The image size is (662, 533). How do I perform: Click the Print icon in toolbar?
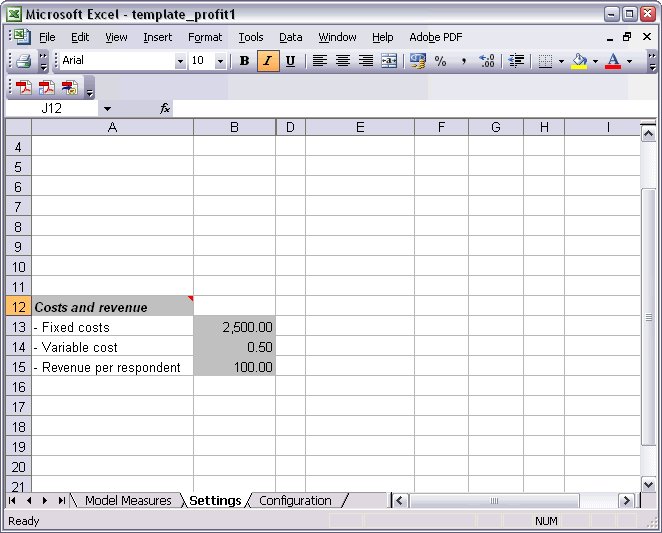[24, 61]
